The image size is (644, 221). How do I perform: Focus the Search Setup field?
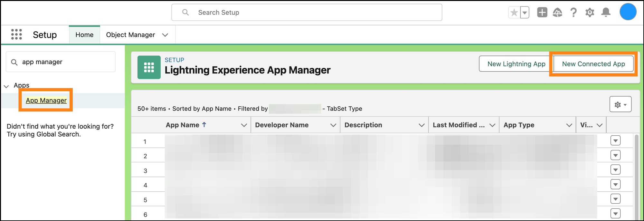[x=307, y=13]
